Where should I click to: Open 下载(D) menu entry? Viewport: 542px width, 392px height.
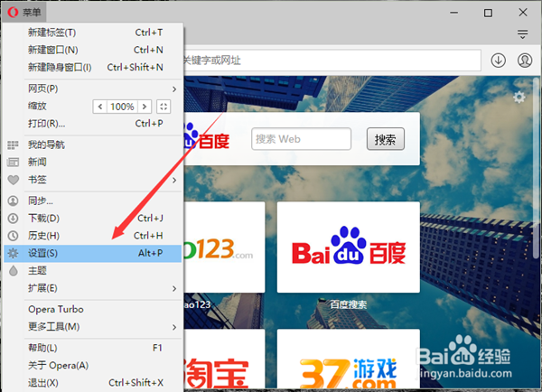tap(93, 218)
